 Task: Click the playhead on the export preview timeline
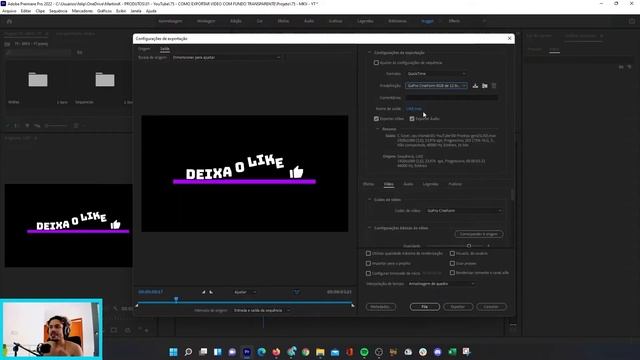[x=176, y=300]
